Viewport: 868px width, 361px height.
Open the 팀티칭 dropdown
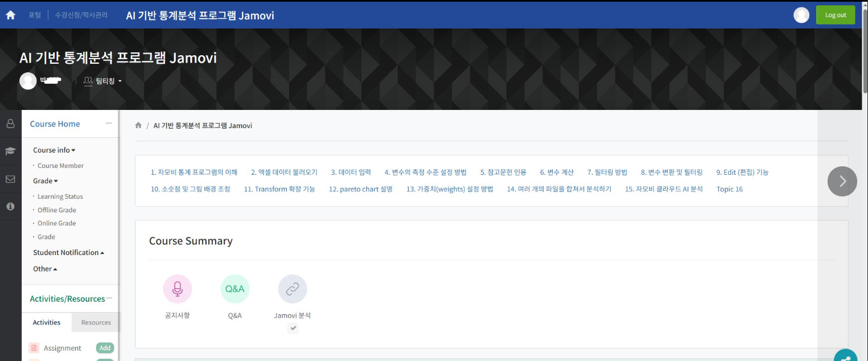[x=103, y=81]
